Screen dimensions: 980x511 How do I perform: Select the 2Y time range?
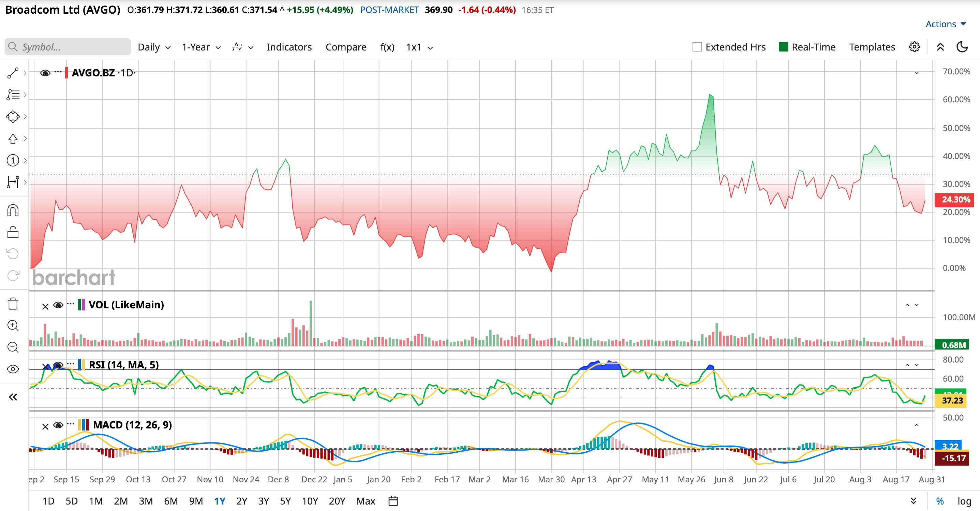click(241, 501)
